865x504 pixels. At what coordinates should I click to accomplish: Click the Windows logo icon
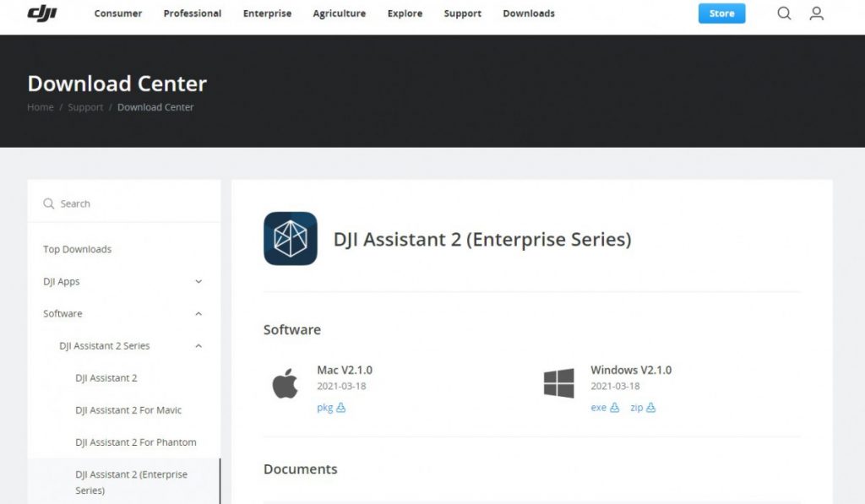[x=559, y=383]
